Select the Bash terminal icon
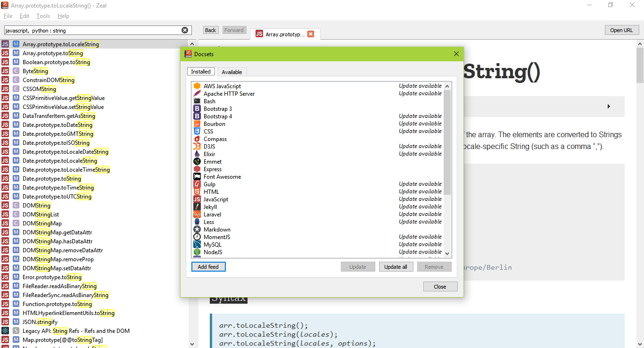This screenshot has width=644, height=348. 197,101
